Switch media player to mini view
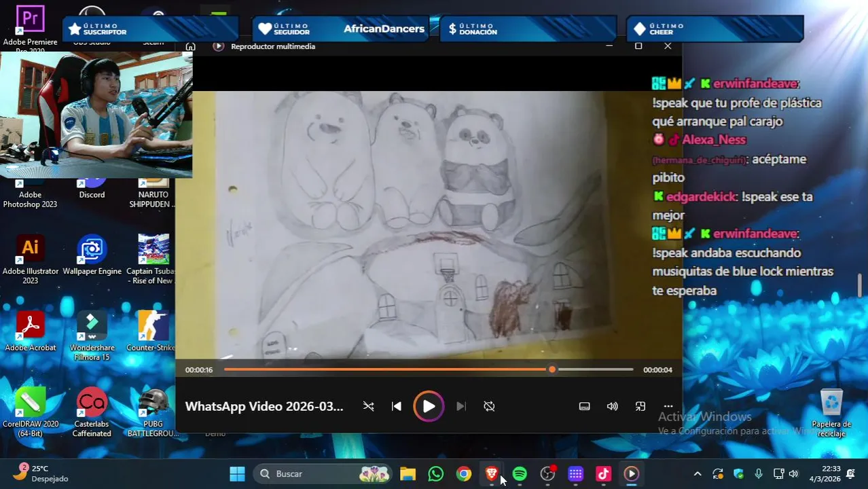This screenshot has width=868, height=489. point(640,406)
